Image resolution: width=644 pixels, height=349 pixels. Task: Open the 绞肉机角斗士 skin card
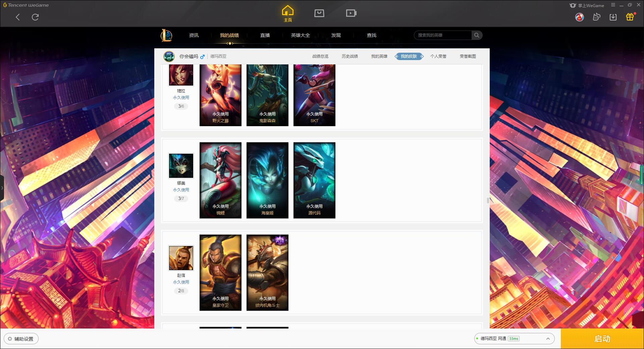pyautogui.click(x=267, y=272)
